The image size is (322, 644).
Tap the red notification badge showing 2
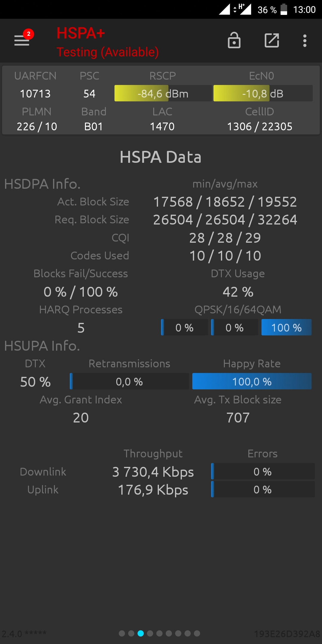pyautogui.click(x=29, y=34)
